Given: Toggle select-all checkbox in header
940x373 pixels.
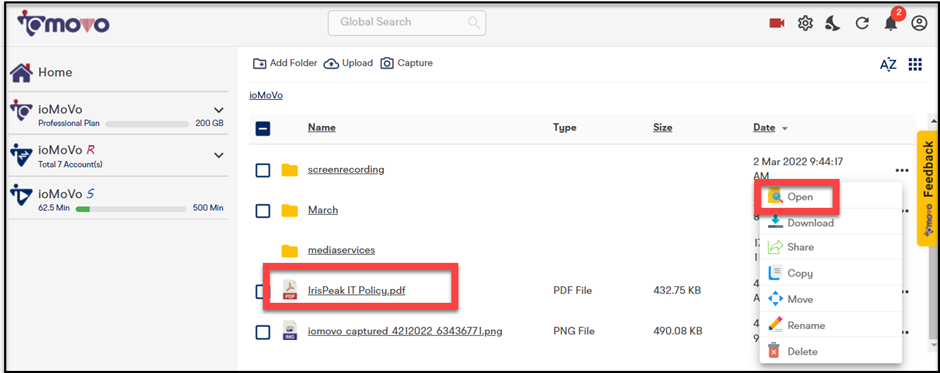Looking at the screenshot, I should click(263, 128).
